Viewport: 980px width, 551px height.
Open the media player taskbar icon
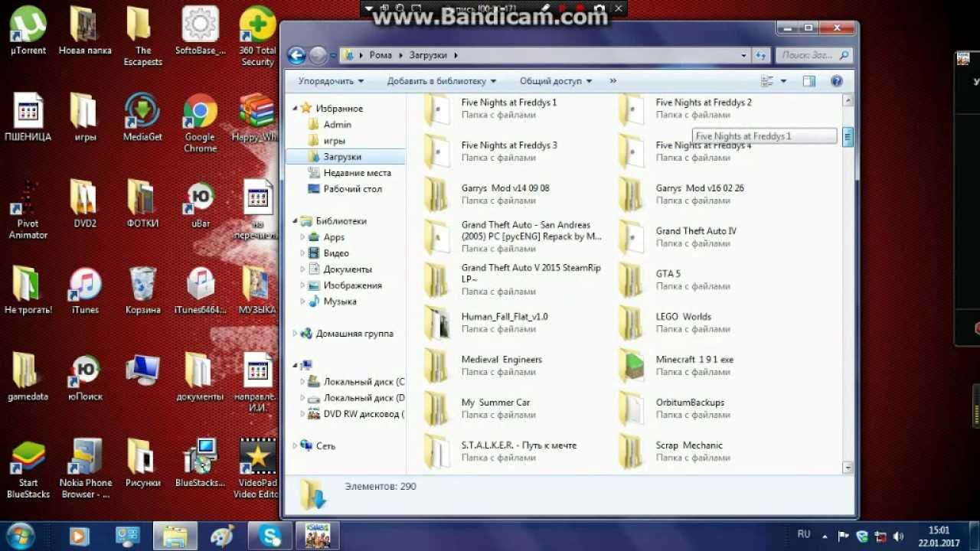pos(80,536)
